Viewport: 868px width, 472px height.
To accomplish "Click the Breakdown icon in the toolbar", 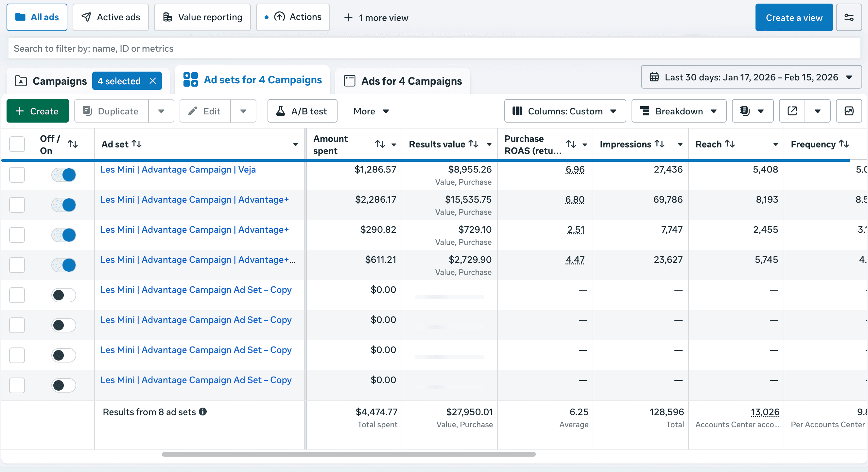I will pyautogui.click(x=646, y=111).
